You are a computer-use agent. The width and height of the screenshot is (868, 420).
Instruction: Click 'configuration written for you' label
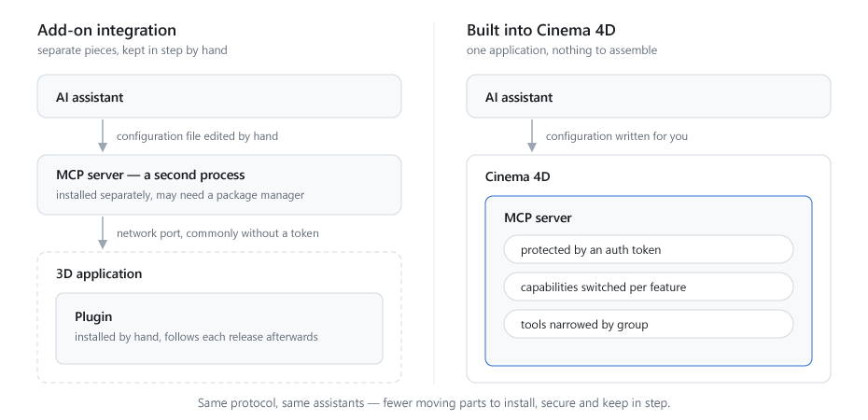[617, 136]
